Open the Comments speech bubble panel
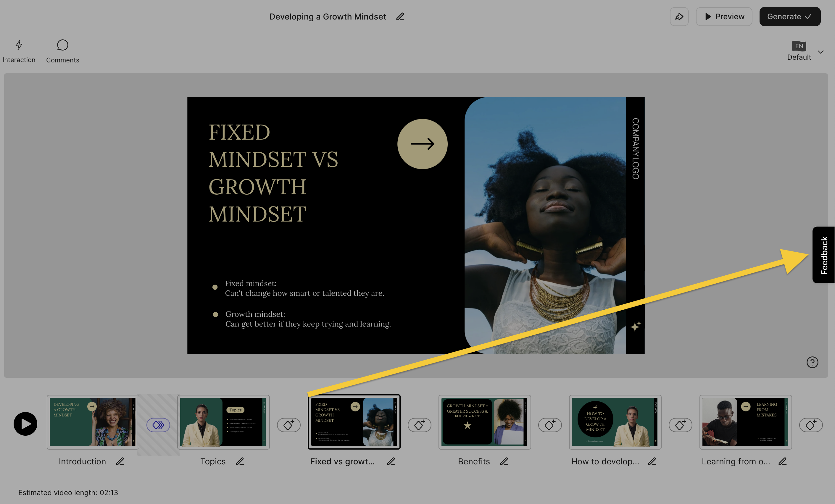 (x=63, y=51)
